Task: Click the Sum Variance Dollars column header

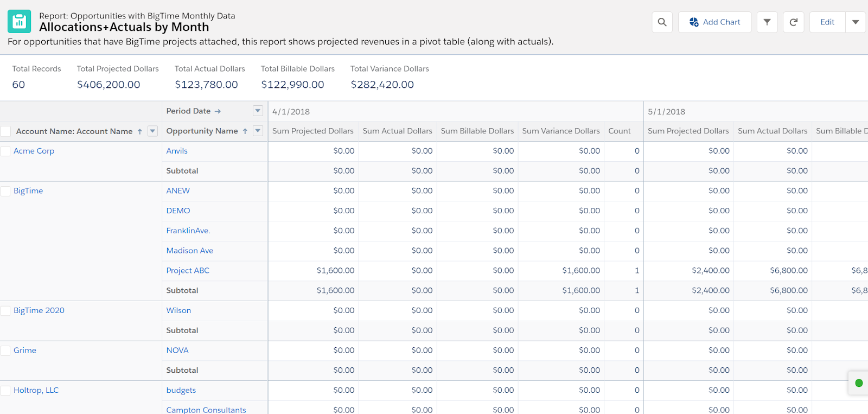Action: tap(561, 131)
